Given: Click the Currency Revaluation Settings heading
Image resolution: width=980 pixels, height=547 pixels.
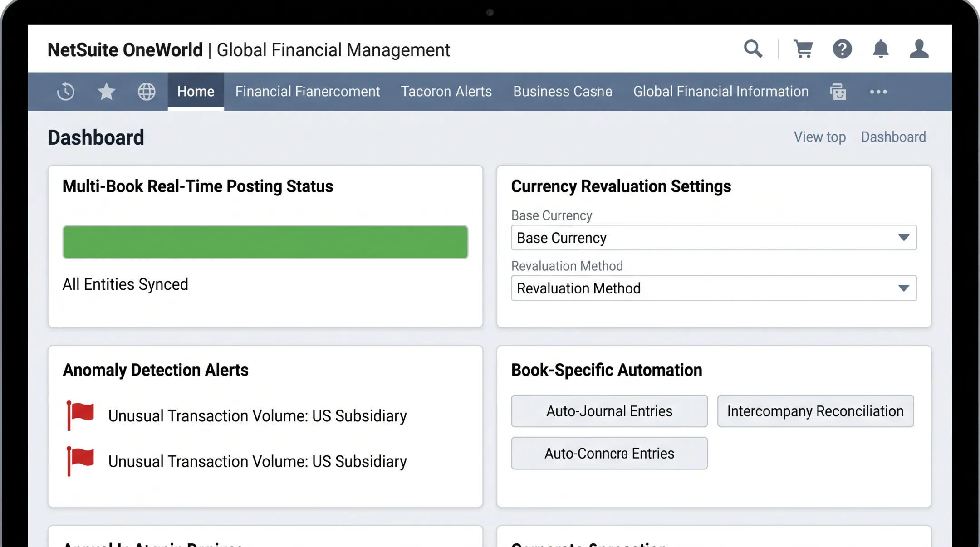Looking at the screenshot, I should pos(621,186).
